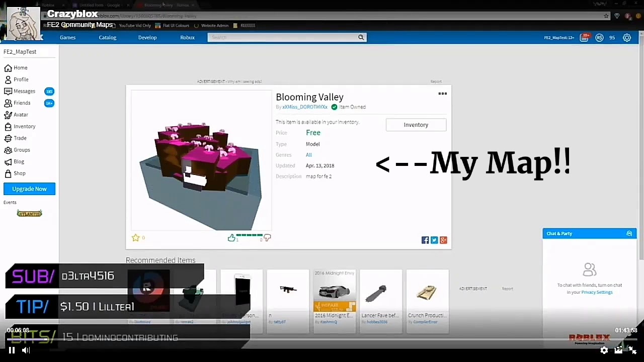Exit fullscreen in the video player
Image resolution: width=644 pixels, height=362 pixels.
[633, 350]
